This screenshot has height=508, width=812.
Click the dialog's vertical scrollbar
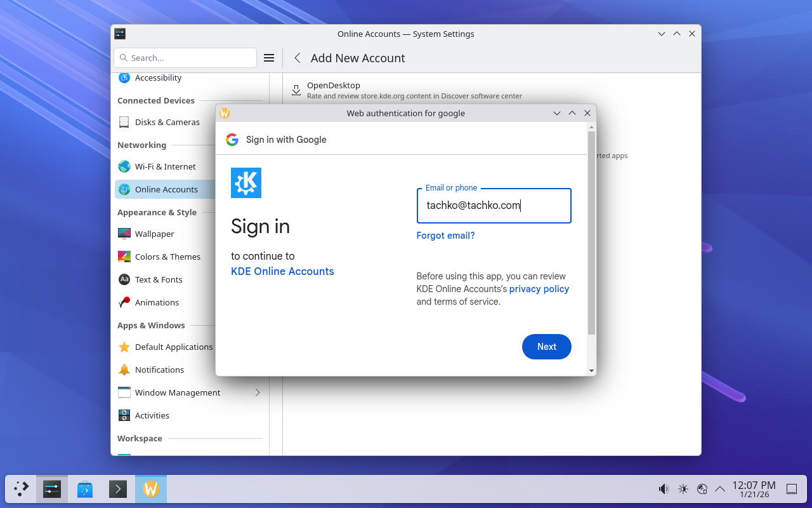click(591, 232)
